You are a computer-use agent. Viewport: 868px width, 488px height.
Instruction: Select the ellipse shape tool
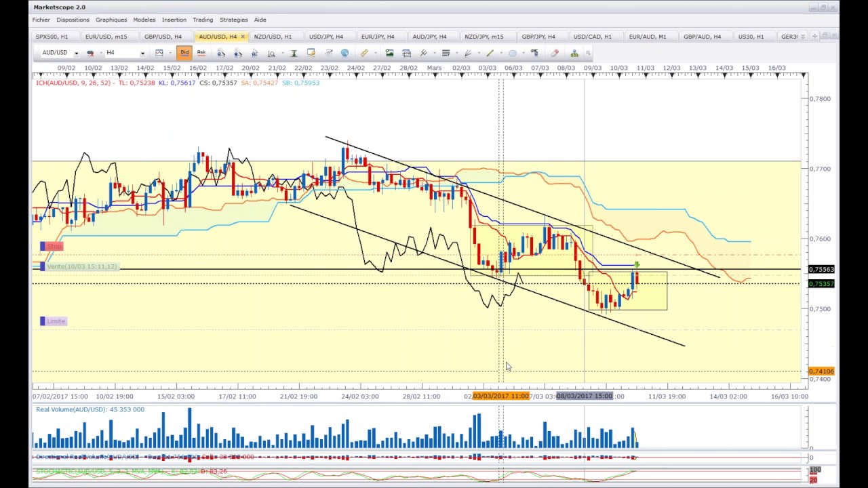coord(513,53)
